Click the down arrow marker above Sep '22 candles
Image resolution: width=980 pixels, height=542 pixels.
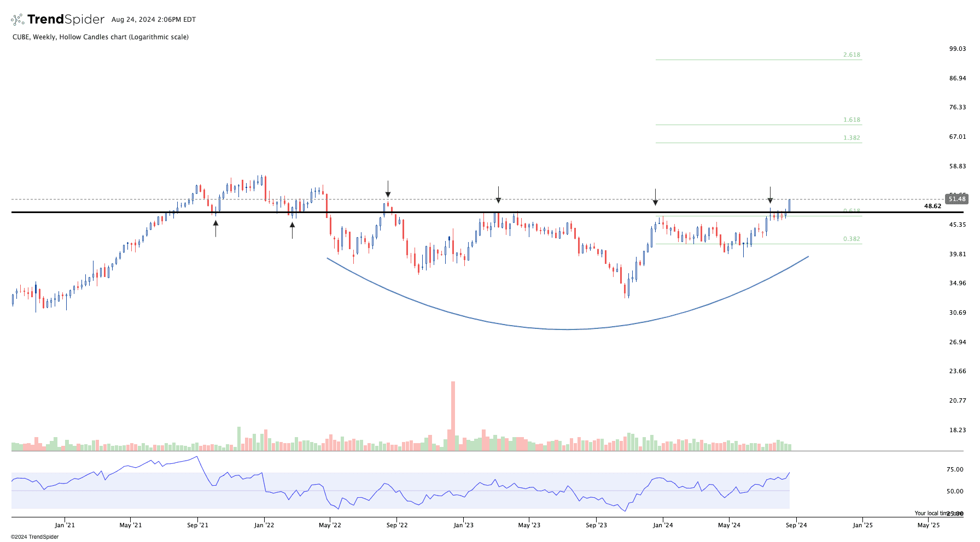388,188
